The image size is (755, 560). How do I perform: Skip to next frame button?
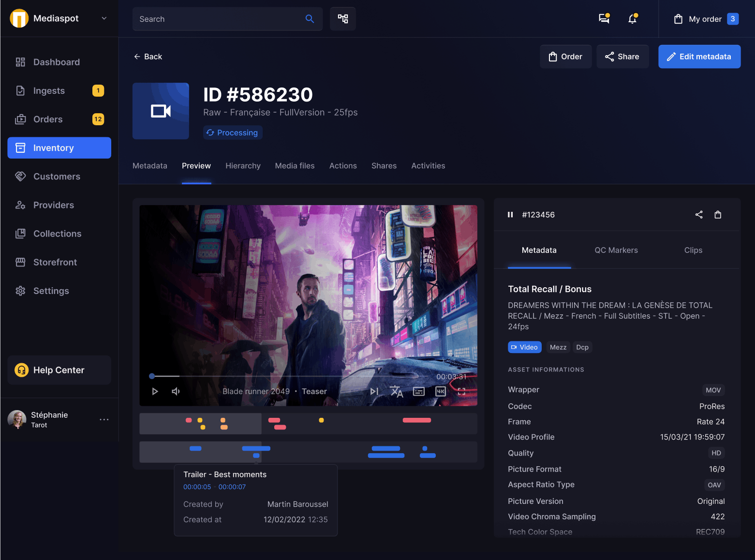(374, 391)
